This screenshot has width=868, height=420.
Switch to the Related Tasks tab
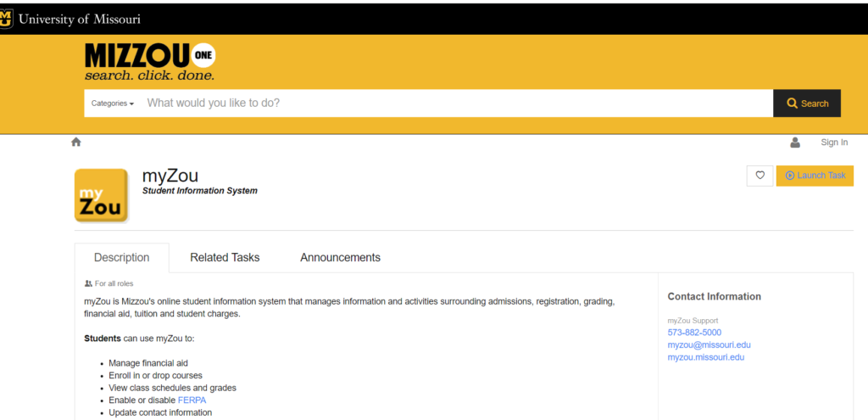(225, 258)
